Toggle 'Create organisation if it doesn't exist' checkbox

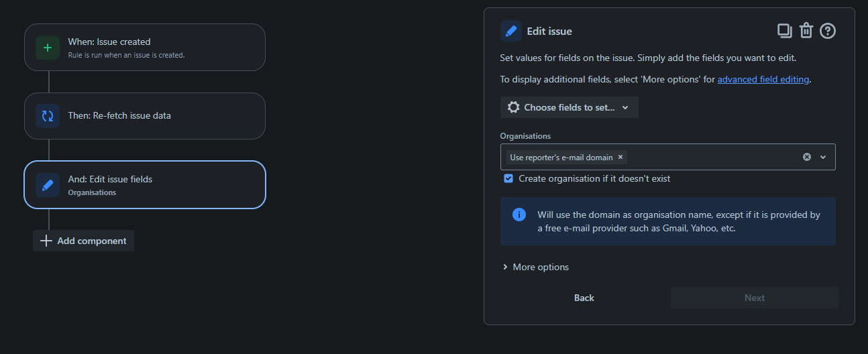(508, 178)
